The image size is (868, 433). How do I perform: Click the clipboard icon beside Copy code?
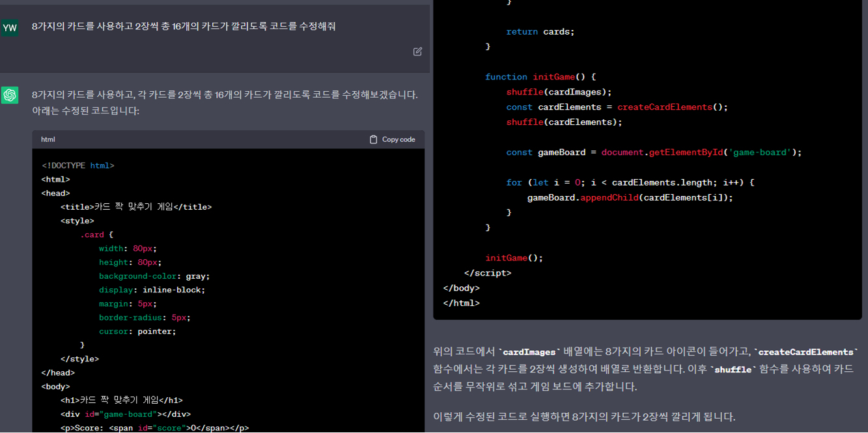tap(373, 139)
